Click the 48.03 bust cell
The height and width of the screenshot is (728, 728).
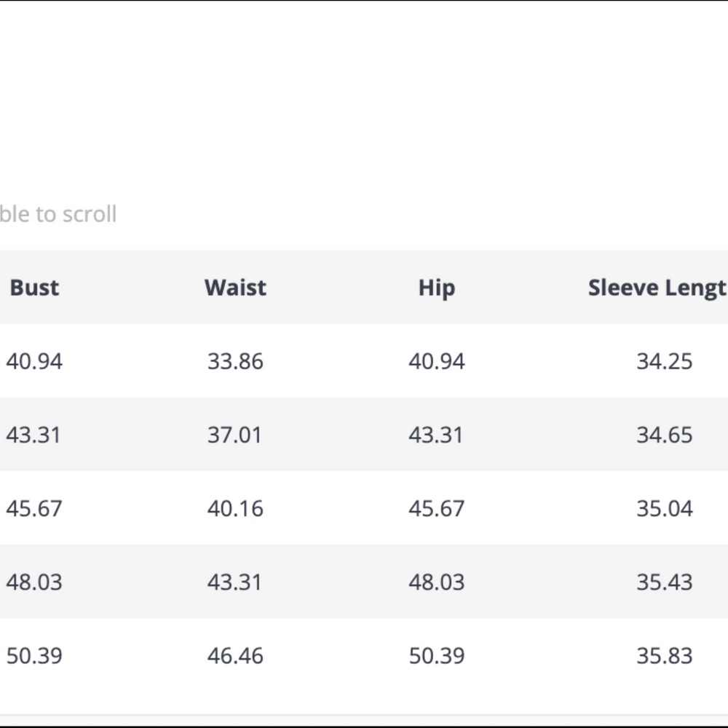(x=34, y=582)
